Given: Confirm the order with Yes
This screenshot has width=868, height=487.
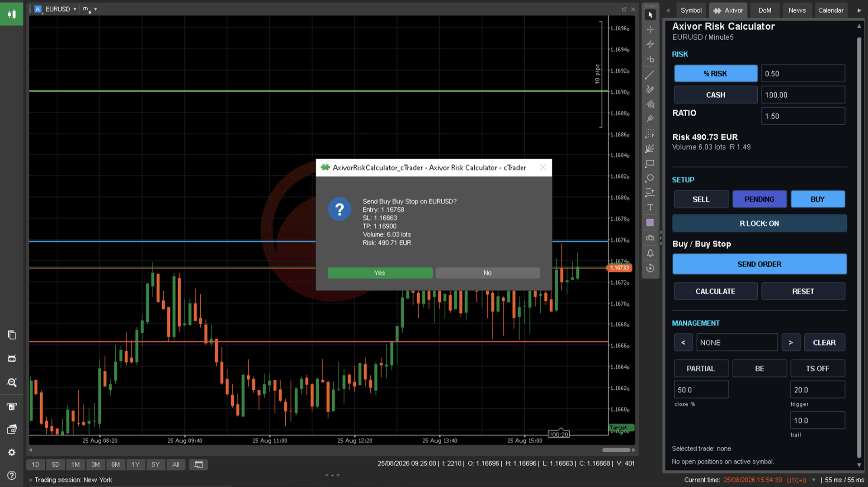Looking at the screenshot, I should click(380, 273).
